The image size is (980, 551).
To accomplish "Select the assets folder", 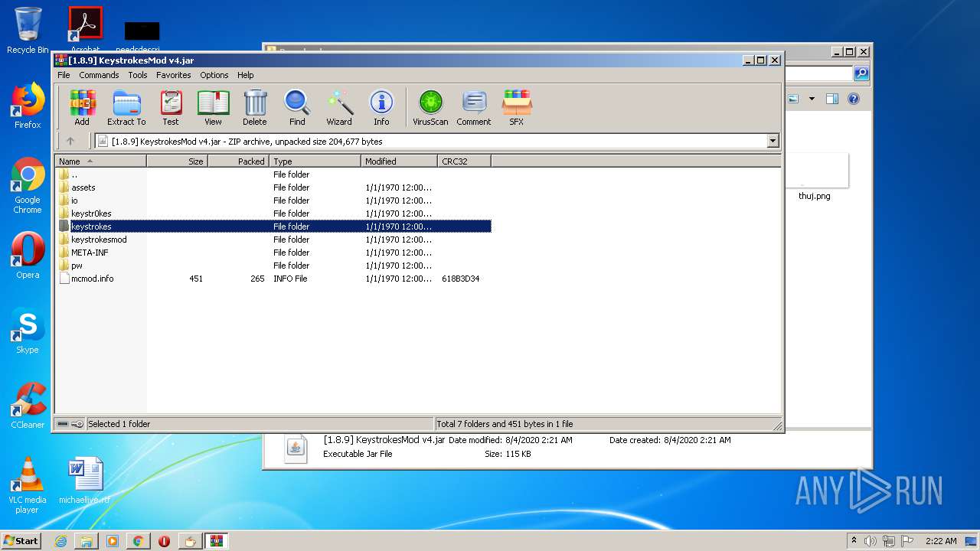I will [274, 187].
